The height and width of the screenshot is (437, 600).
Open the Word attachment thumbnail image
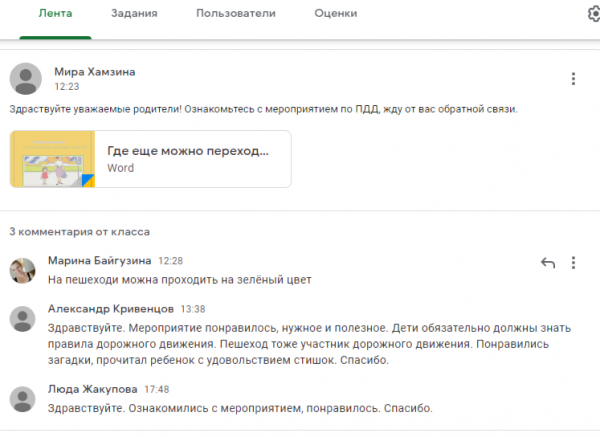(x=52, y=159)
